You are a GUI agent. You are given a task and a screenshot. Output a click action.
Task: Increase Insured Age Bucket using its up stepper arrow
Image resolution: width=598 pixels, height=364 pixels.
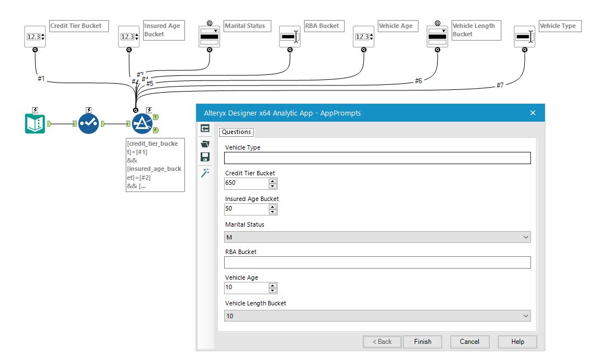click(272, 207)
